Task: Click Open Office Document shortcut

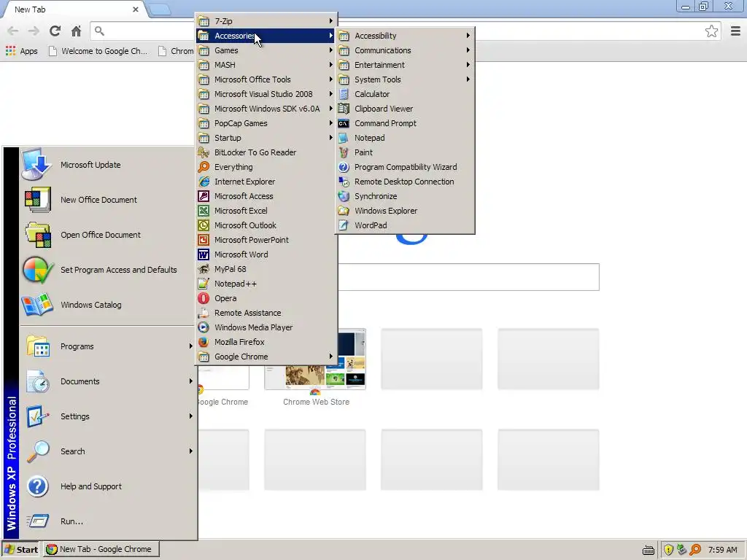Action: pos(107,235)
